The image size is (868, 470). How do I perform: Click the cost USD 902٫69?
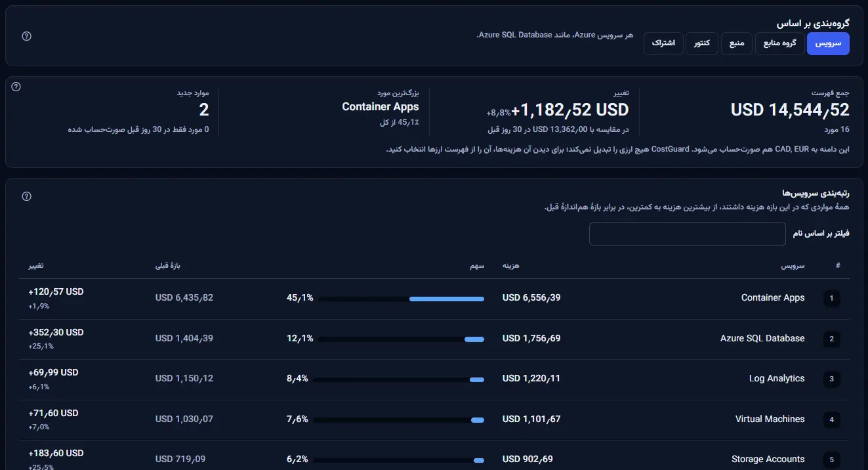(527, 459)
